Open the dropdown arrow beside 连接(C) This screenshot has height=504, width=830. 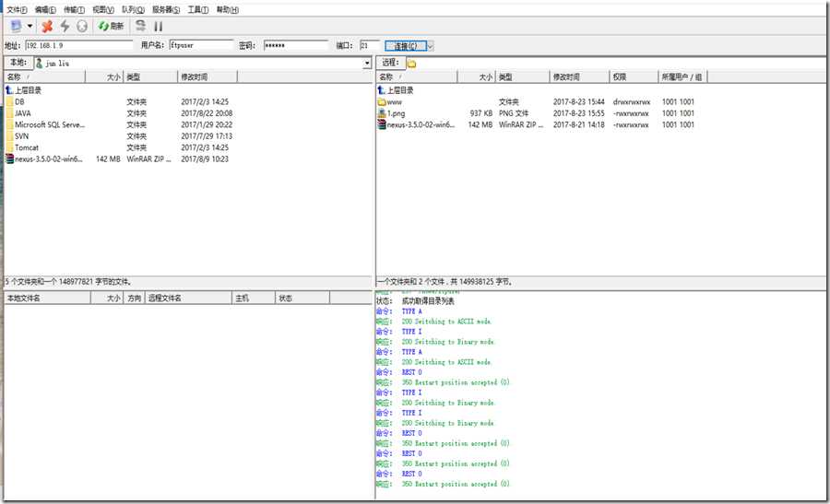pyautogui.click(x=431, y=46)
